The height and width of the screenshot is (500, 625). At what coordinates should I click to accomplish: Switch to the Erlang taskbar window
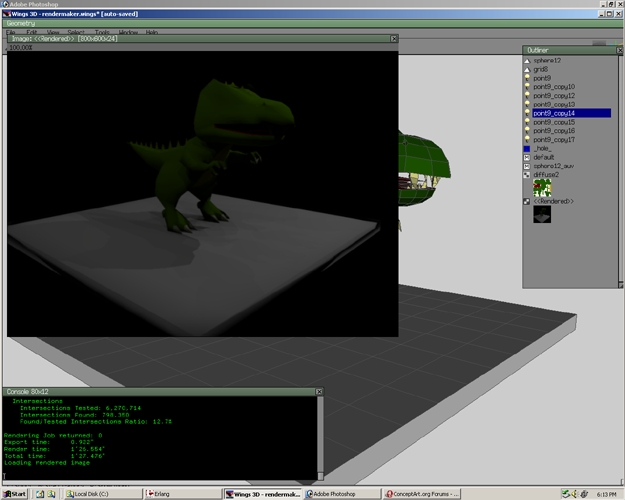click(x=183, y=494)
